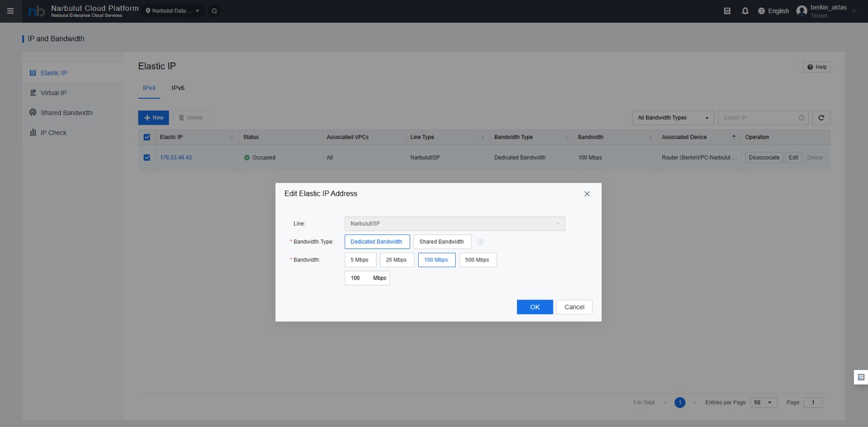Click the refresh icon beside search field
This screenshot has width=868, height=427.
click(821, 118)
